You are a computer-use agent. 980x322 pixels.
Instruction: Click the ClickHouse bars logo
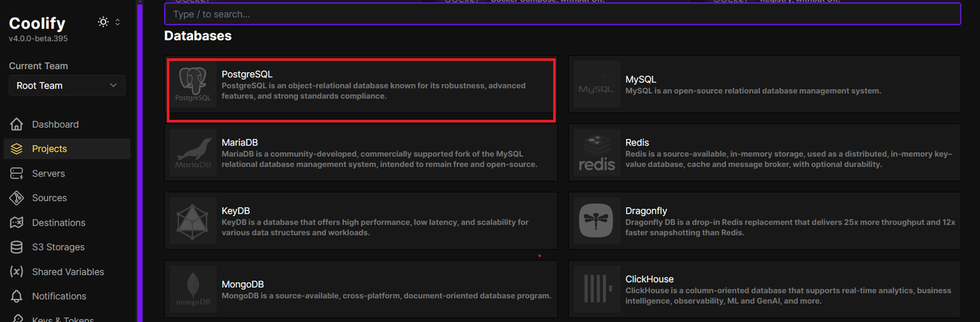pyautogui.click(x=597, y=288)
